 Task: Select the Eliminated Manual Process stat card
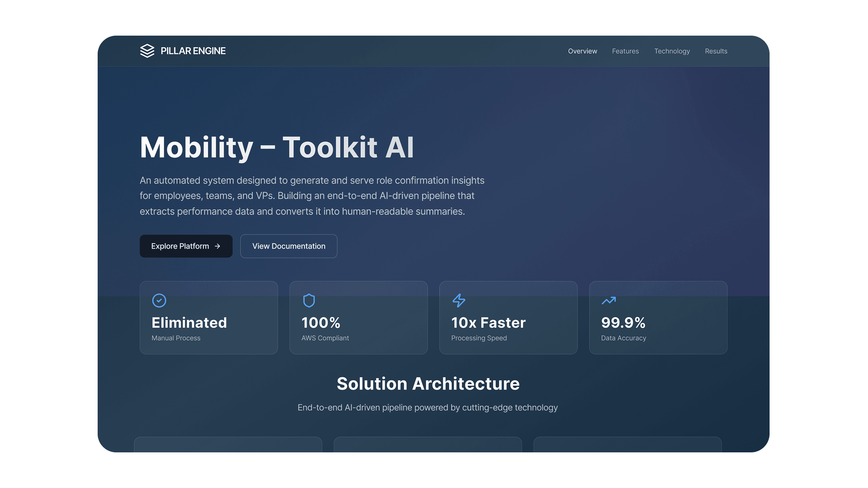click(208, 318)
